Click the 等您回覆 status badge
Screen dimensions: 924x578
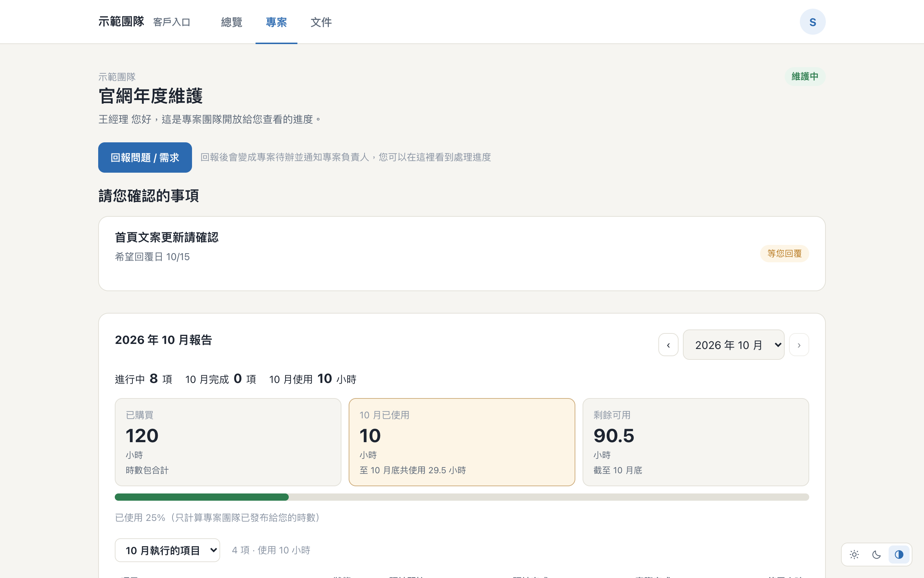pyautogui.click(x=785, y=254)
